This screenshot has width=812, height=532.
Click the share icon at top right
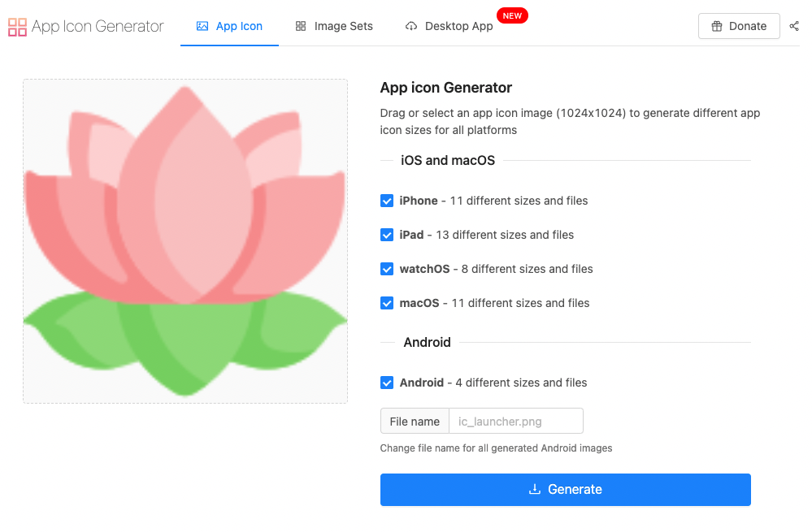point(794,26)
